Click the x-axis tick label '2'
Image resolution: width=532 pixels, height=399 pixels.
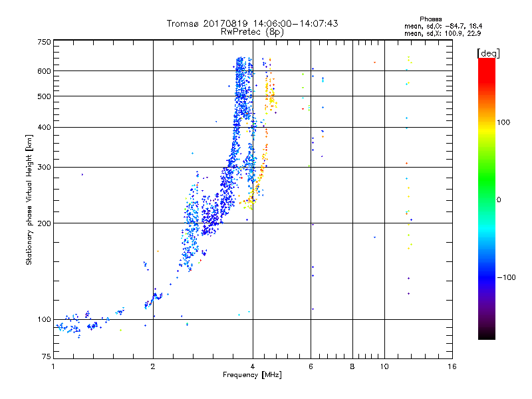[153, 366]
